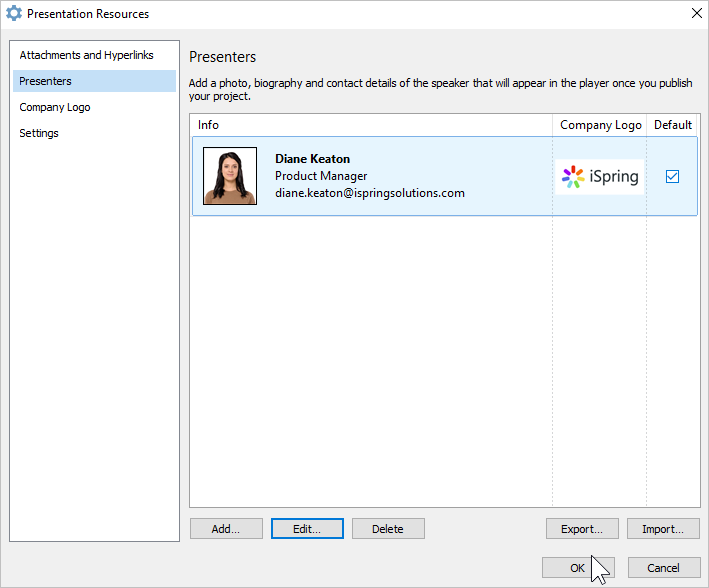
Task: Click the Import... button
Action: click(664, 529)
